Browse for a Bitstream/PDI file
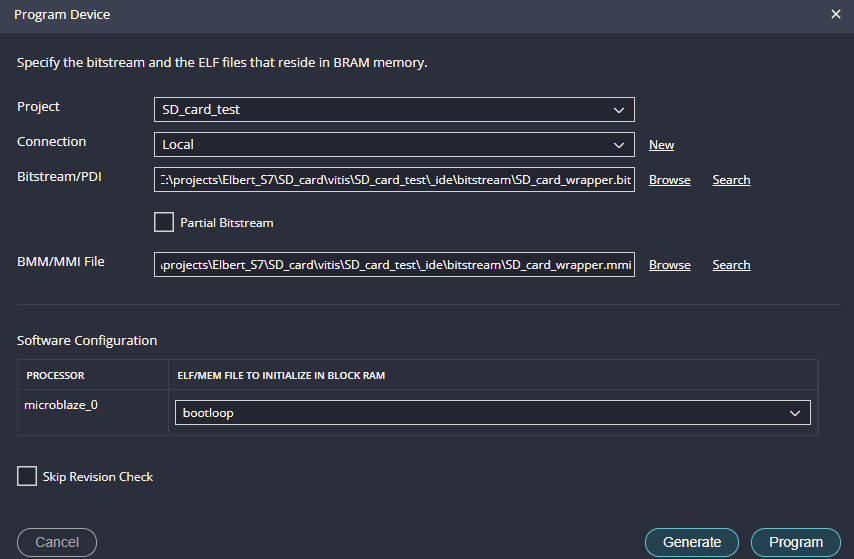The image size is (854, 559). [x=669, y=180]
